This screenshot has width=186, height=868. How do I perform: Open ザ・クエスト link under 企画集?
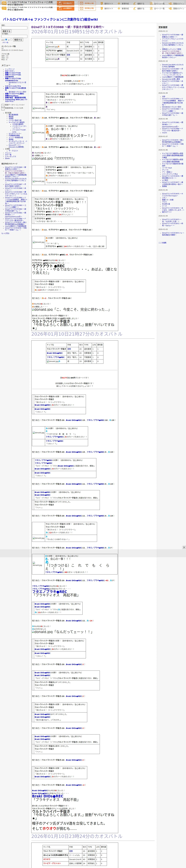point(13,151)
